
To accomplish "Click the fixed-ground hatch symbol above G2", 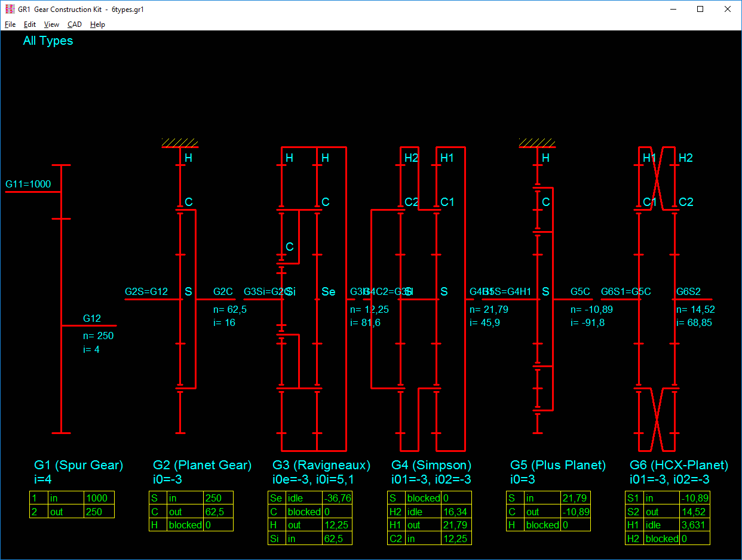I will coord(180,143).
